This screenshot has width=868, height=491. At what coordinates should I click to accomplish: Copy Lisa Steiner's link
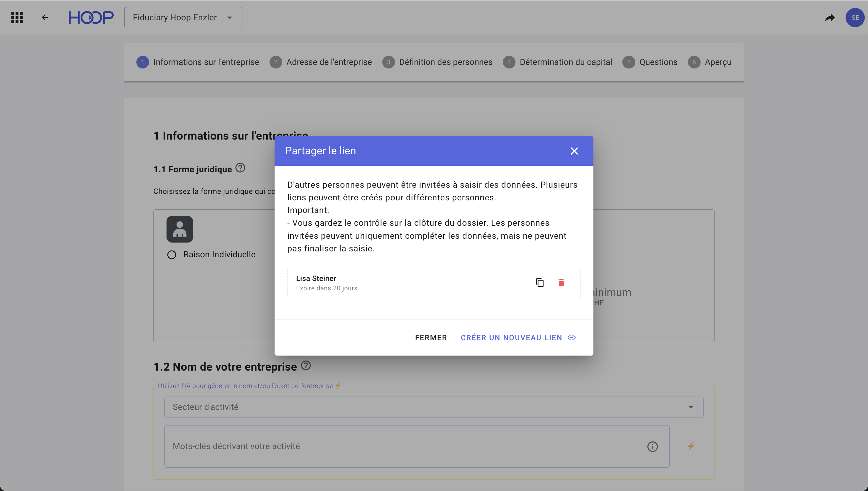point(539,283)
